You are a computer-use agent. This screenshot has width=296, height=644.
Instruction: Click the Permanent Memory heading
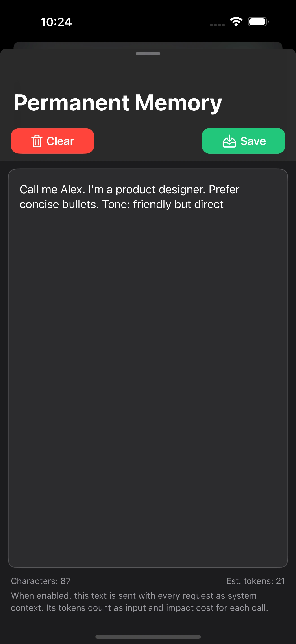pyautogui.click(x=118, y=103)
